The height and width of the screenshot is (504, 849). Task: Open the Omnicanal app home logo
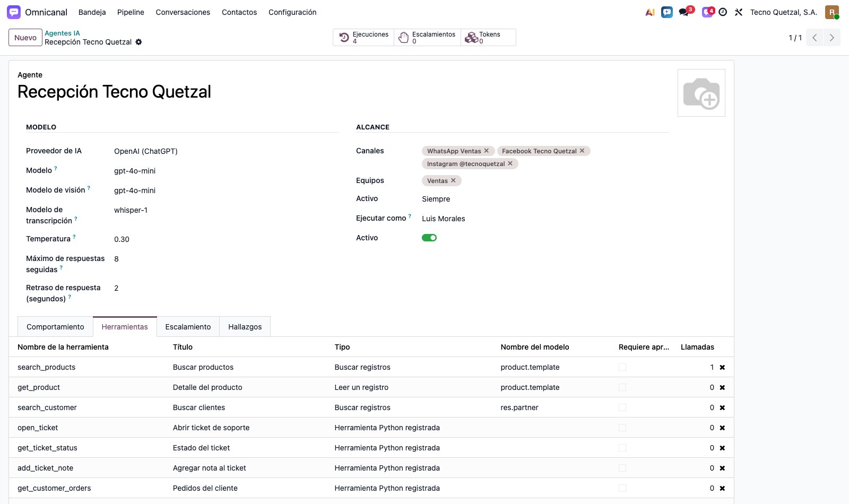[x=14, y=12]
